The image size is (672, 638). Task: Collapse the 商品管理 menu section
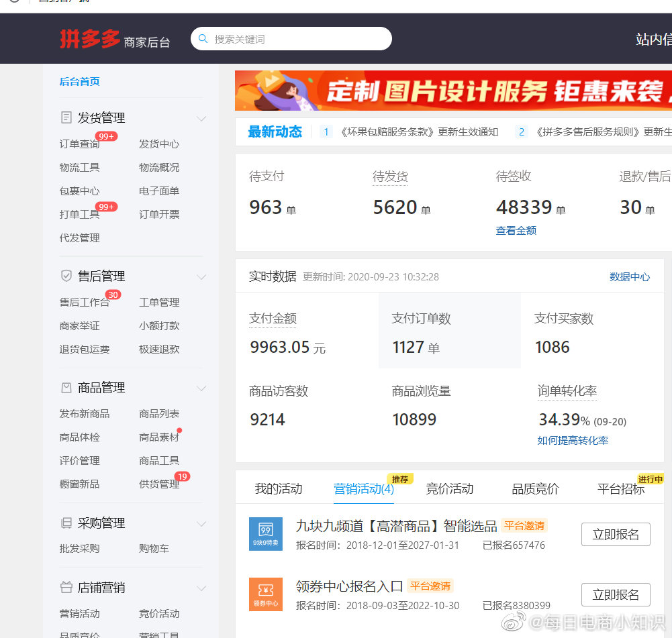[201, 388]
